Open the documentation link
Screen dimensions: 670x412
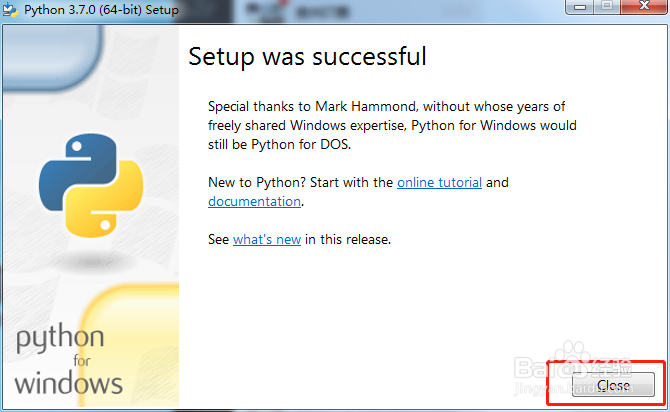click(x=254, y=201)
